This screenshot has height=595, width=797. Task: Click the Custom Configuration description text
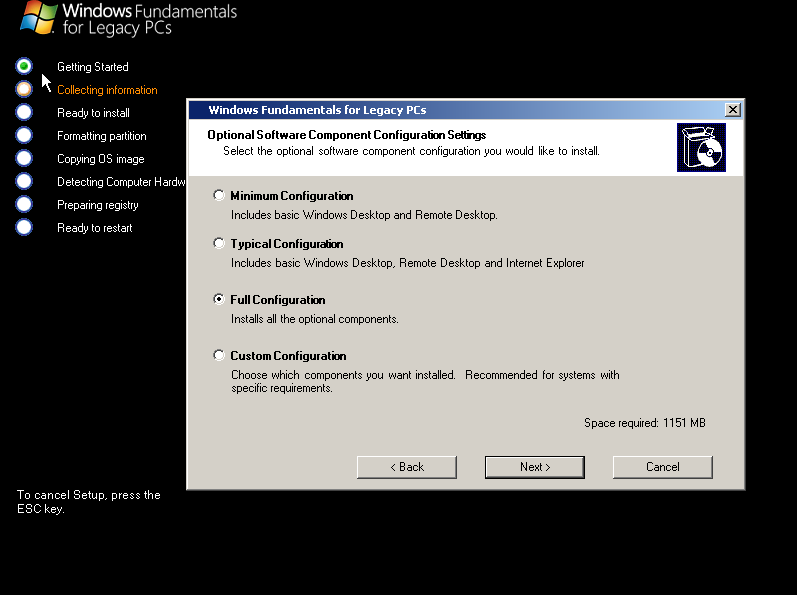(425, 382)
